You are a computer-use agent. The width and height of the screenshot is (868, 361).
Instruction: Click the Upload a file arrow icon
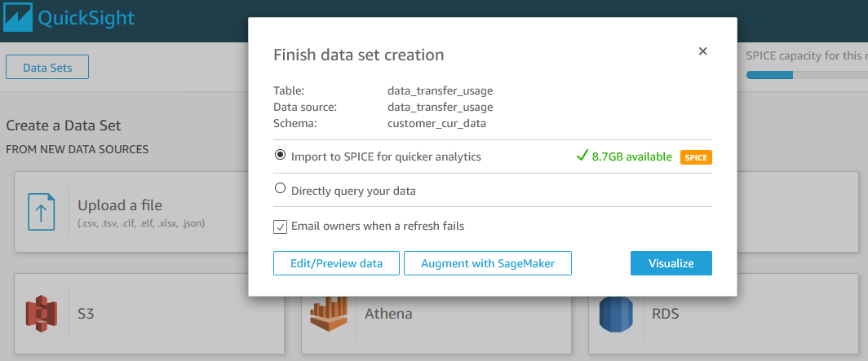click(x=42, y=212)
